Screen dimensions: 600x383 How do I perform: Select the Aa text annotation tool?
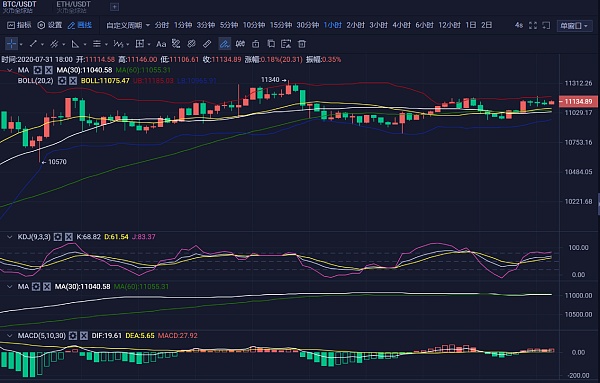click(161, 44)
